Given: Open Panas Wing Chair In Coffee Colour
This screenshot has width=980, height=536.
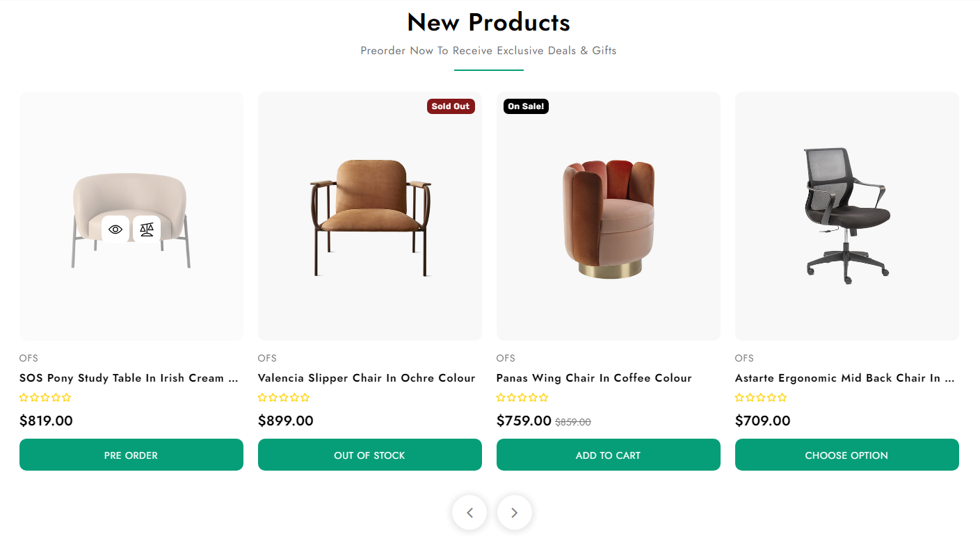Looking at the screenshot, I should (x=594, y=378).
